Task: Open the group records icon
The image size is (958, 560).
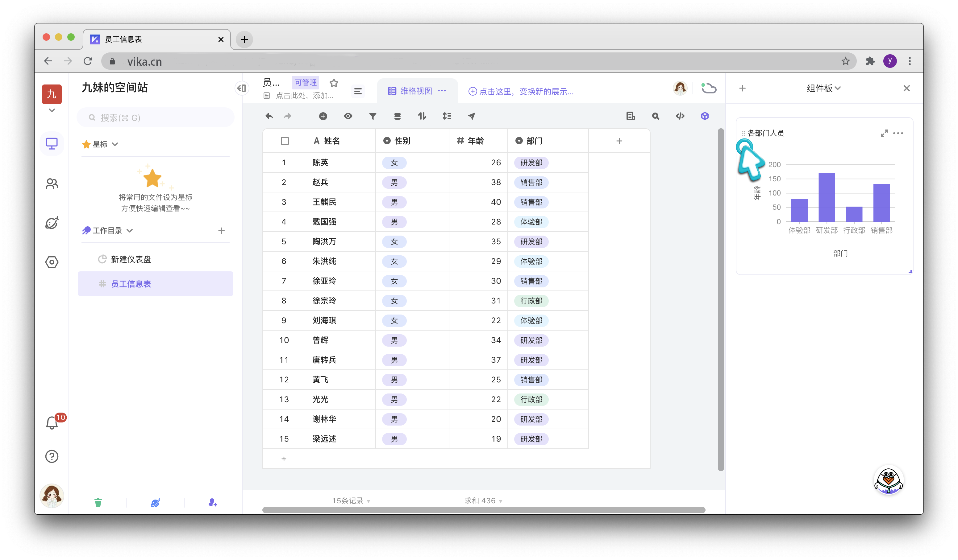Action: (397, 116)
